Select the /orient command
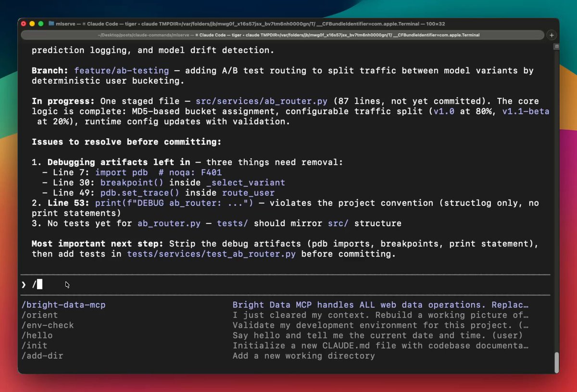This screenshot has height=392, width=577. [x=40, y=315]
